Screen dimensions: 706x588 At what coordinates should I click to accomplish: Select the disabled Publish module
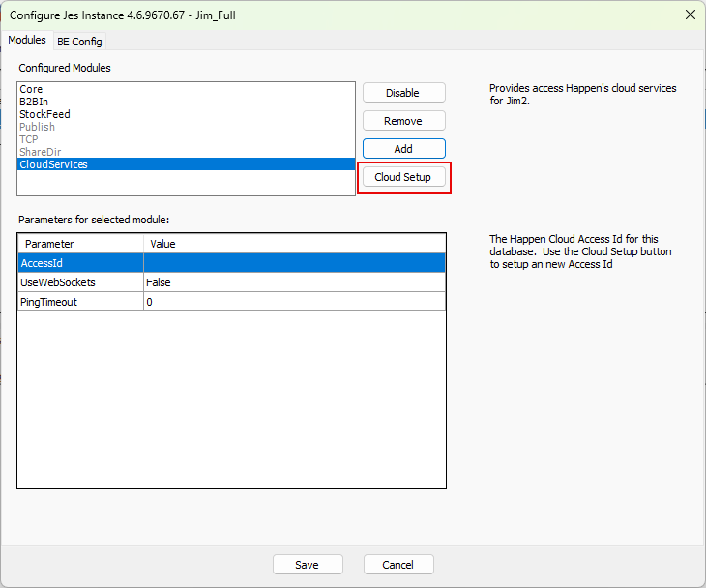tap(37, 127)
